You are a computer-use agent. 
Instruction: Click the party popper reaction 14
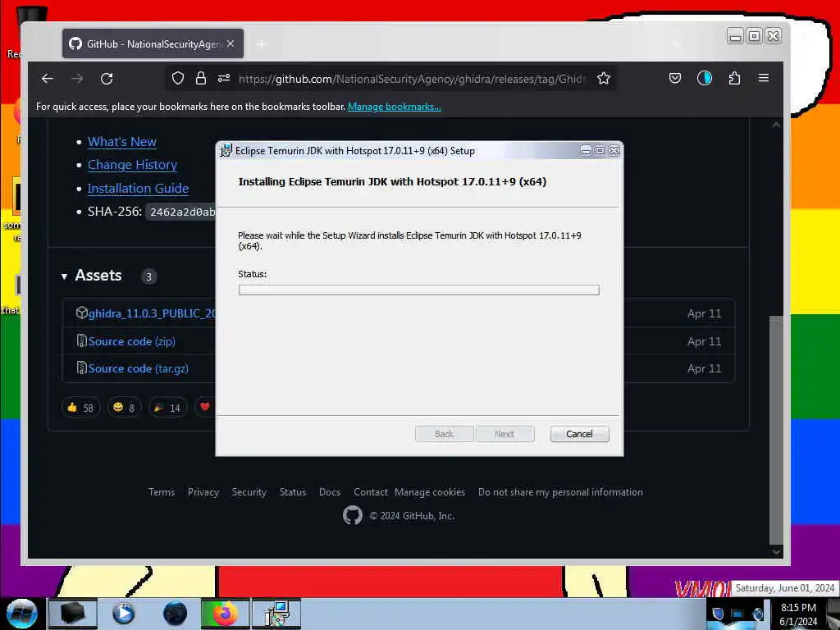pos(167,409)
